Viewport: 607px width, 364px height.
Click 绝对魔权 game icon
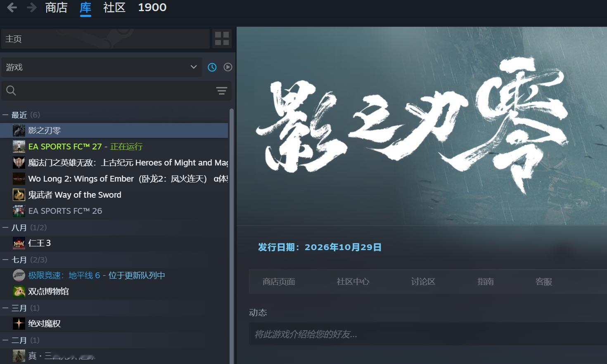click(x=19, y=324)
